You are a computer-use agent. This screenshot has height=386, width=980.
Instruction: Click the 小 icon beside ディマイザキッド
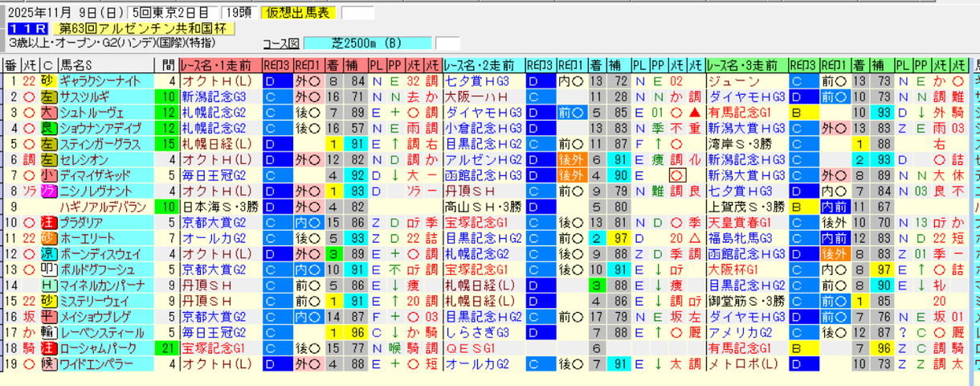pyautogui.click(x=48, y=175)
